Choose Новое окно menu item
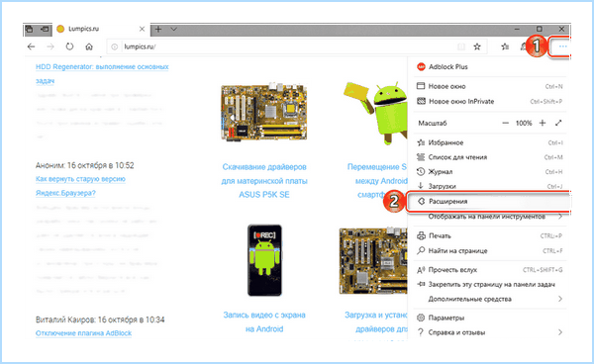The image size is (594, 364). click(x=489, y=86)
